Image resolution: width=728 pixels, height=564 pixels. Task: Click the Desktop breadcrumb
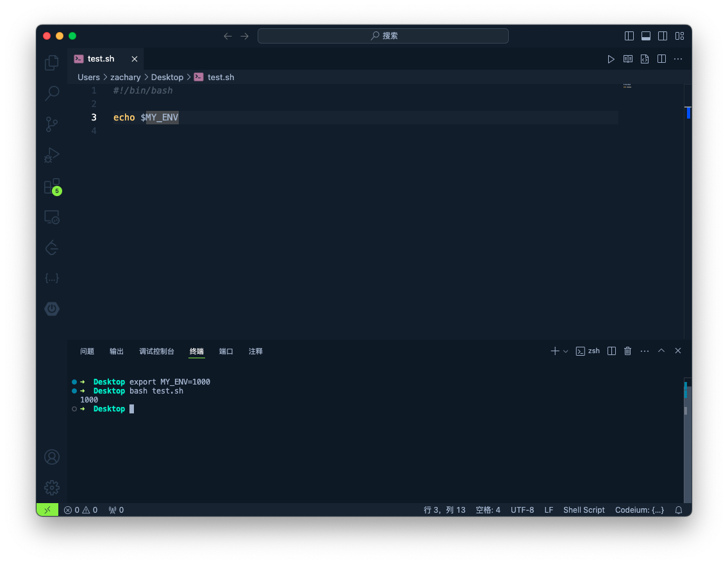point(167,78)
